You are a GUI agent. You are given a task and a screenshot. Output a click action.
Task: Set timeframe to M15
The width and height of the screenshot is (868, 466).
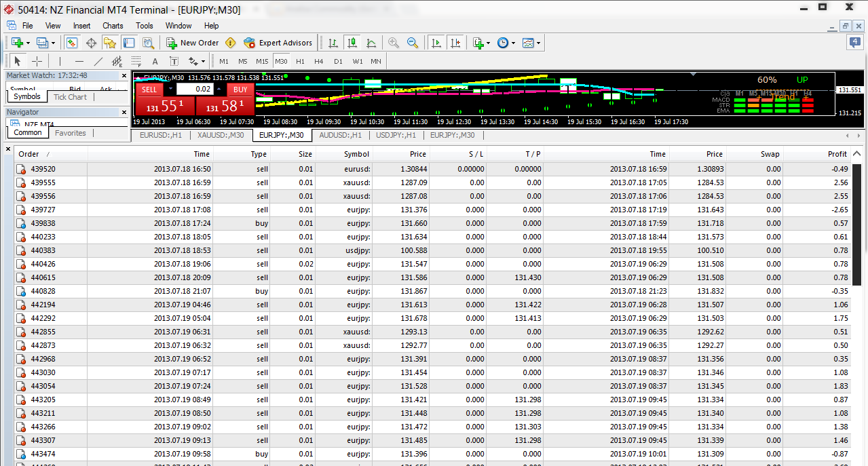coord(262,61)
